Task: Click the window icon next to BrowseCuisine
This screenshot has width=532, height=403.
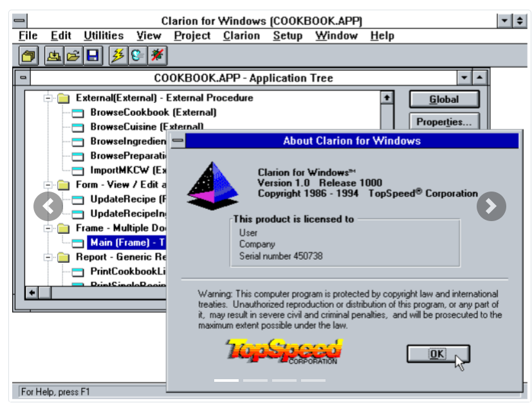Action: point(78,127)
